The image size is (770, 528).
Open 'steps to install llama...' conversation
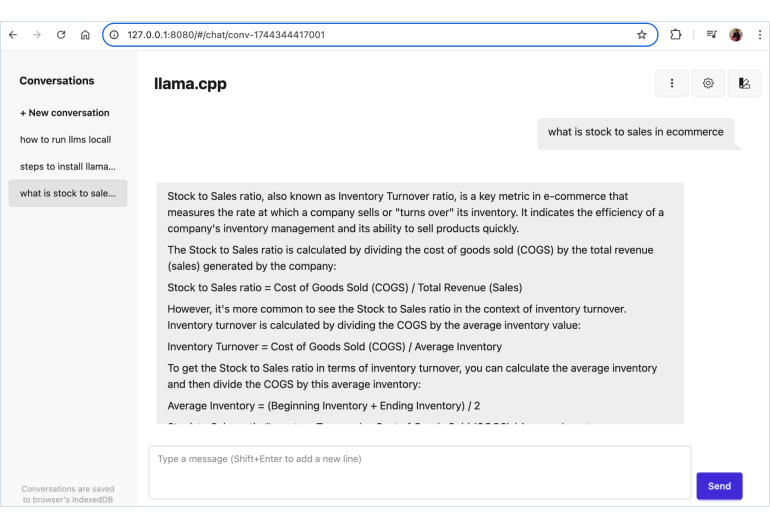(x=68, y=167)
